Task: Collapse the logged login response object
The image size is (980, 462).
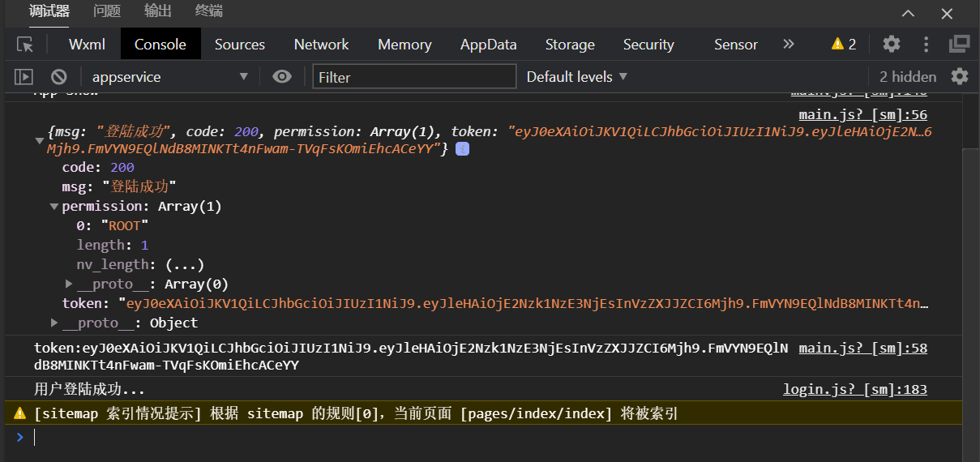Action: [39, 141]
